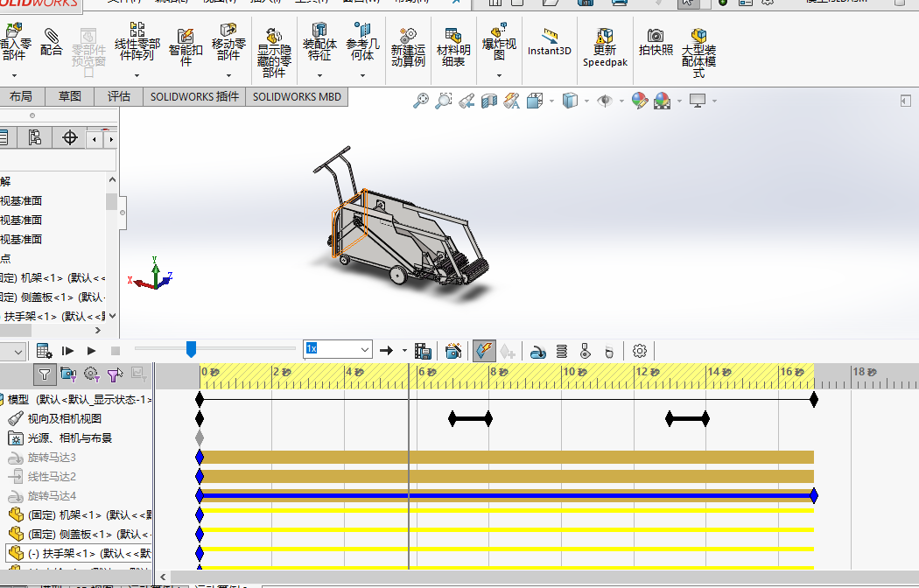Switch to the 布局 (Layout) tab
919x588 pixels.
click(21, 96)
